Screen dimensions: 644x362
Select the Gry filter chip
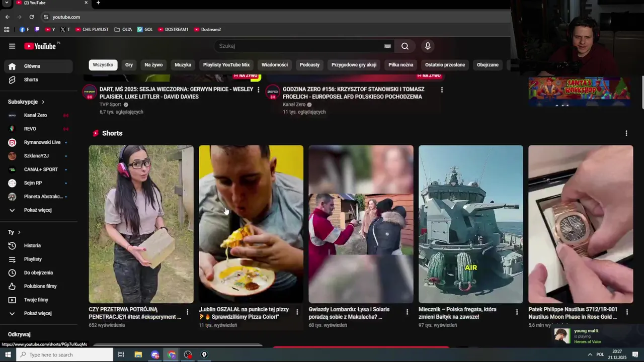[129, 65]
